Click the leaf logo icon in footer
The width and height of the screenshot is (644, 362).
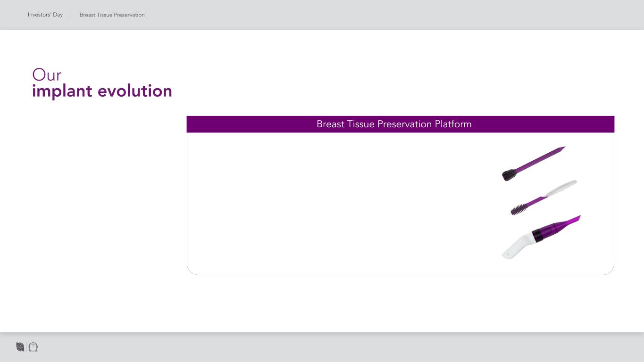[20, 347]
